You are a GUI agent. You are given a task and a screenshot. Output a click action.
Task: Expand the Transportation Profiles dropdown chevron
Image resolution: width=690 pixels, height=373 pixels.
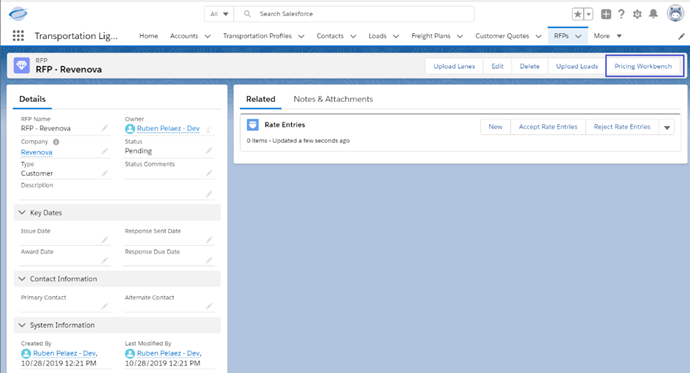[301, 36]
